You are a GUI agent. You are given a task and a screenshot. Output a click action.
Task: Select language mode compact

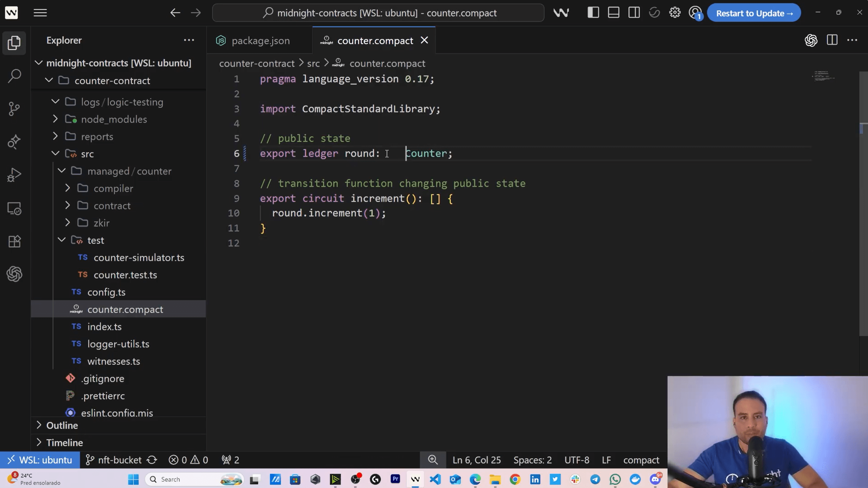(641, 460)
